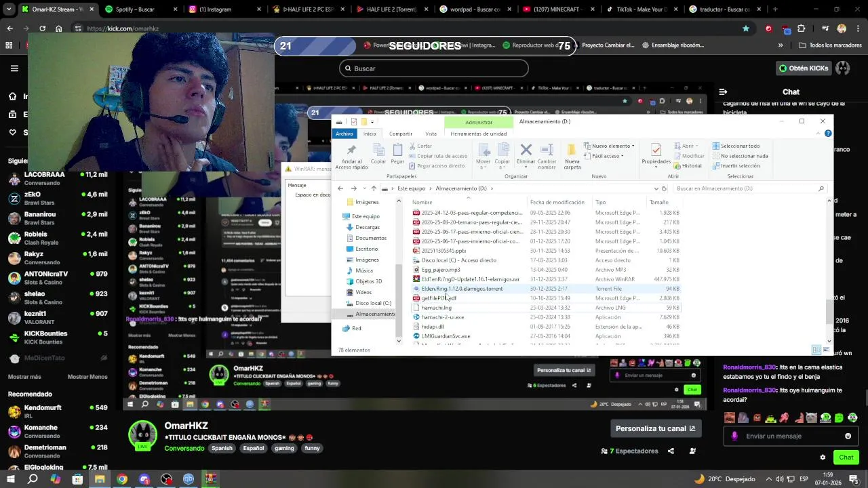Switch to the Vista ribbon tab

coord(431,134)
